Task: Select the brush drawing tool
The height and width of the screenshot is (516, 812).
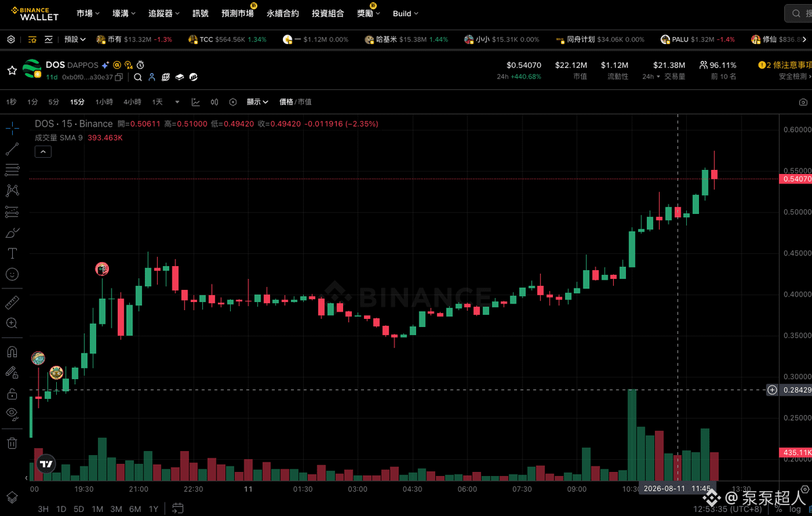Action: click(x=12, y=233)
